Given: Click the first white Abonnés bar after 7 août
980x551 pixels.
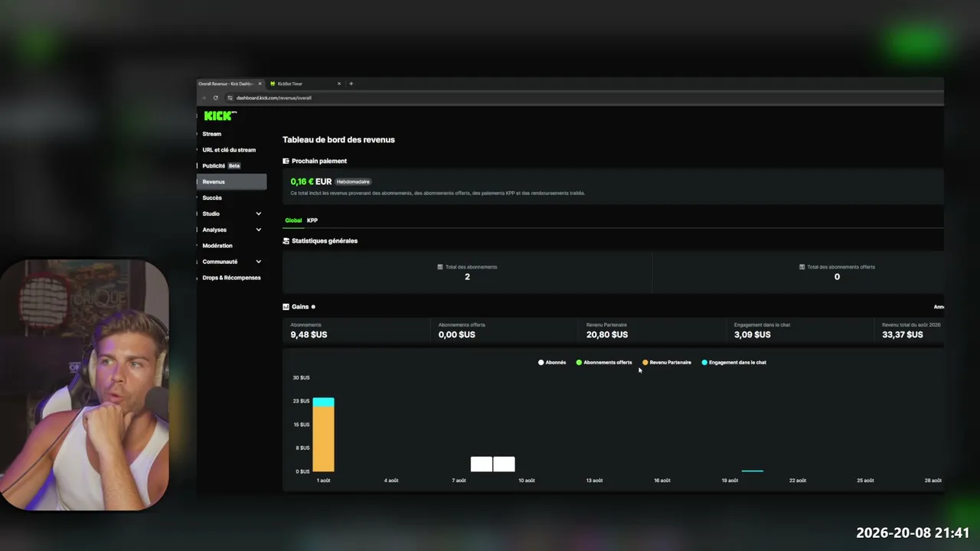Looking at the screenshot, I should point(482,464).
